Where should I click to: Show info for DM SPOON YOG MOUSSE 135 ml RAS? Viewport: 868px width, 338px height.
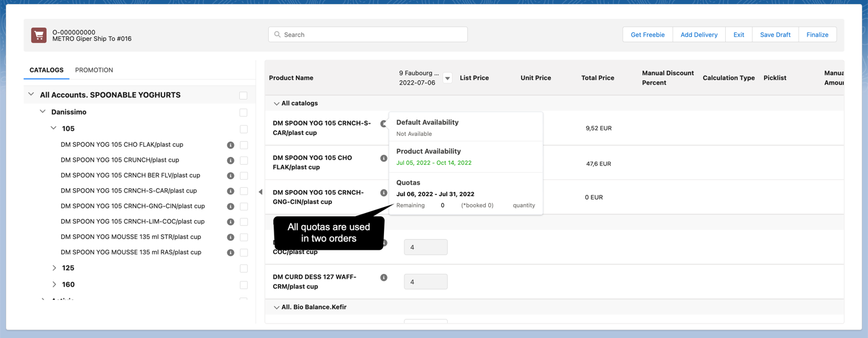(x=230, y=252)
